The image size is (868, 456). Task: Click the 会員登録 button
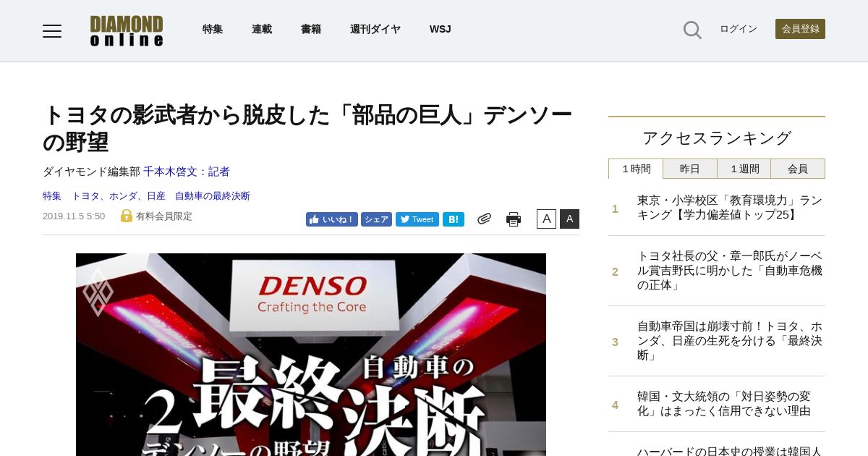(800, 29)
